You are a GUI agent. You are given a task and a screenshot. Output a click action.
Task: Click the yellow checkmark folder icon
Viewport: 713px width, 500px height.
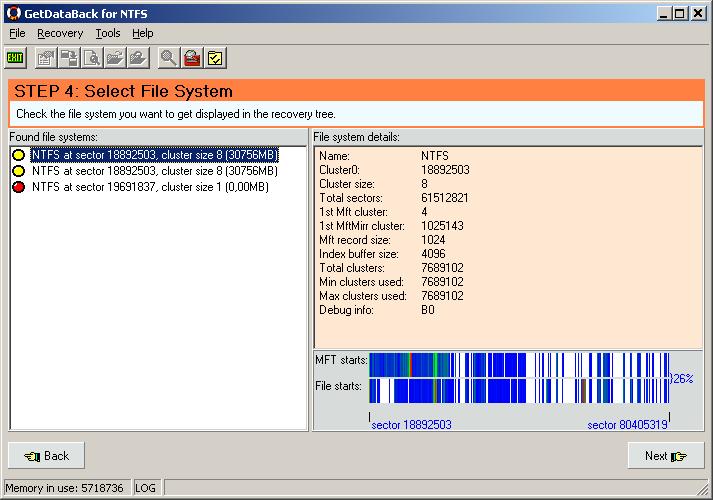click(215, 58)
